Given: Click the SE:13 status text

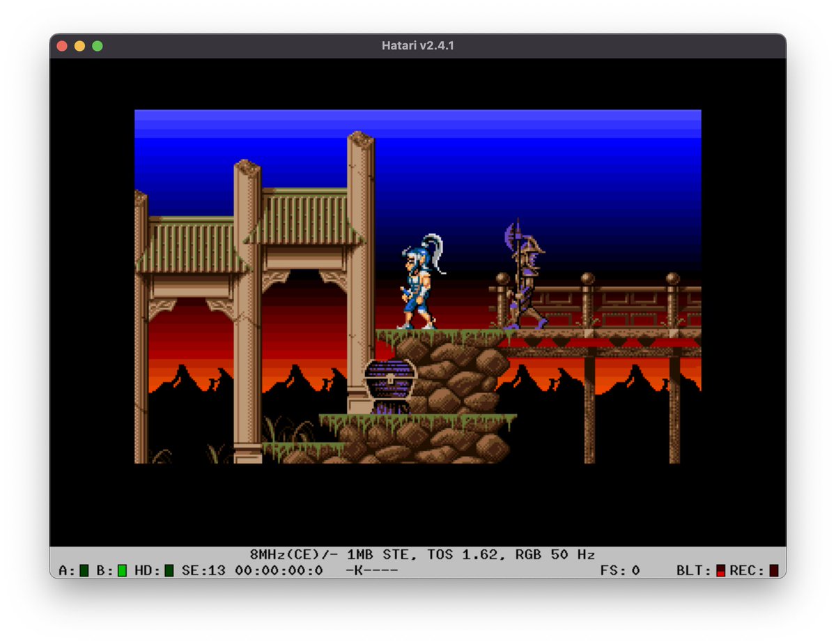Looking at the screenshot, I should pos(203,571).
